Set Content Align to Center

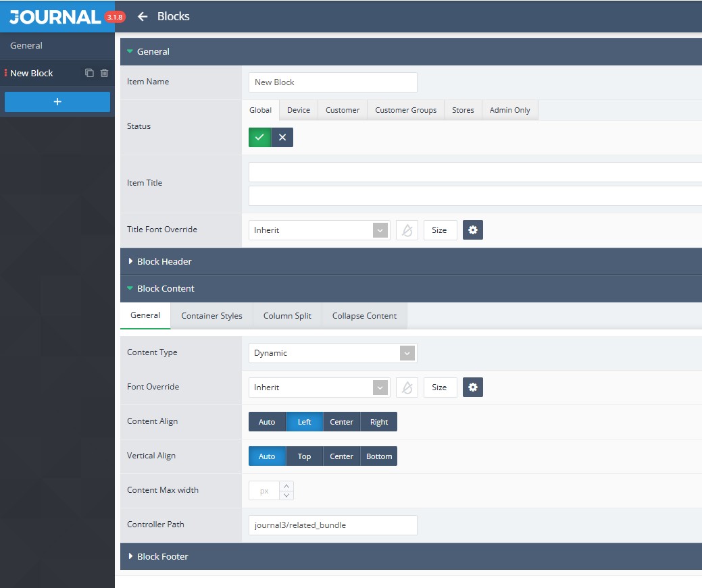(341, 422)
